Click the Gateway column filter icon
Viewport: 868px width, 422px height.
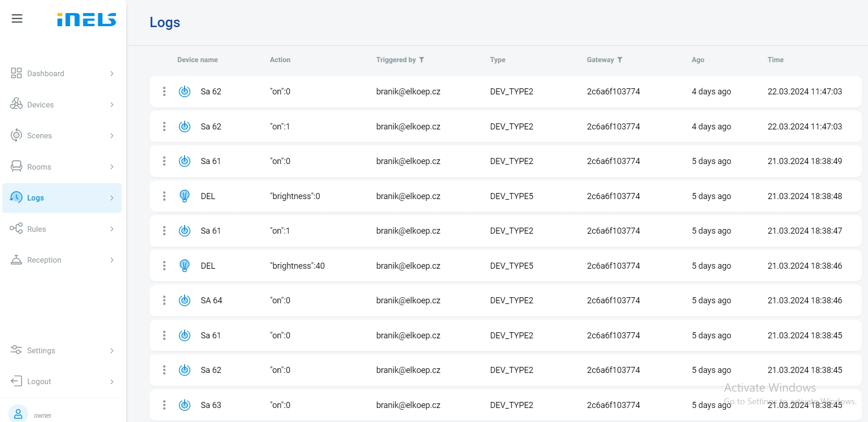(x=620, y=60)
